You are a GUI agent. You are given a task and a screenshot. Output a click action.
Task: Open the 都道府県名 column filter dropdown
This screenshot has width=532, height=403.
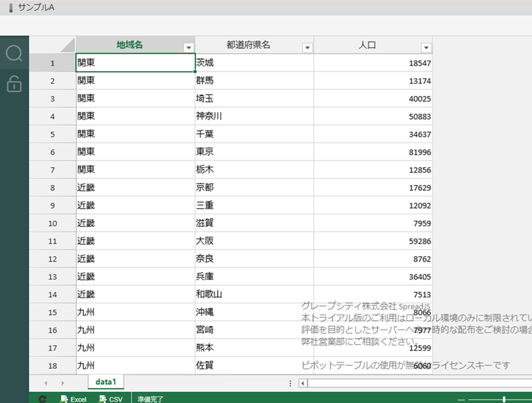pyautogui.click(x=307, y=47)
